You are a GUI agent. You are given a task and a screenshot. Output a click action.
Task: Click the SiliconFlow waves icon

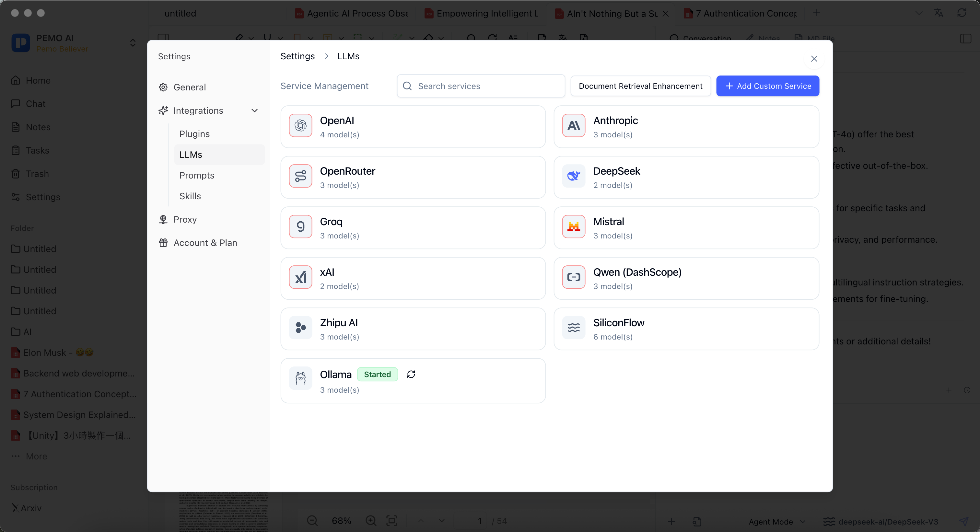pos(574,328)
